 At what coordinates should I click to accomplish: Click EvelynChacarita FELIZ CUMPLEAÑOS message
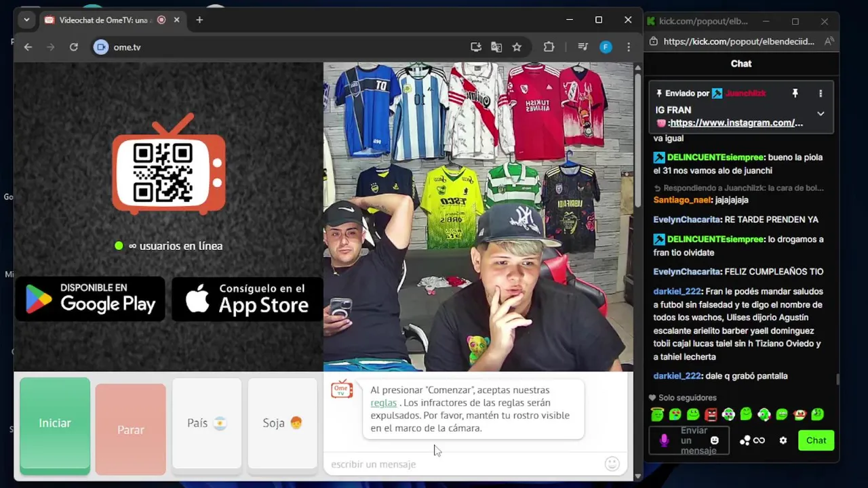pos(738,272)
